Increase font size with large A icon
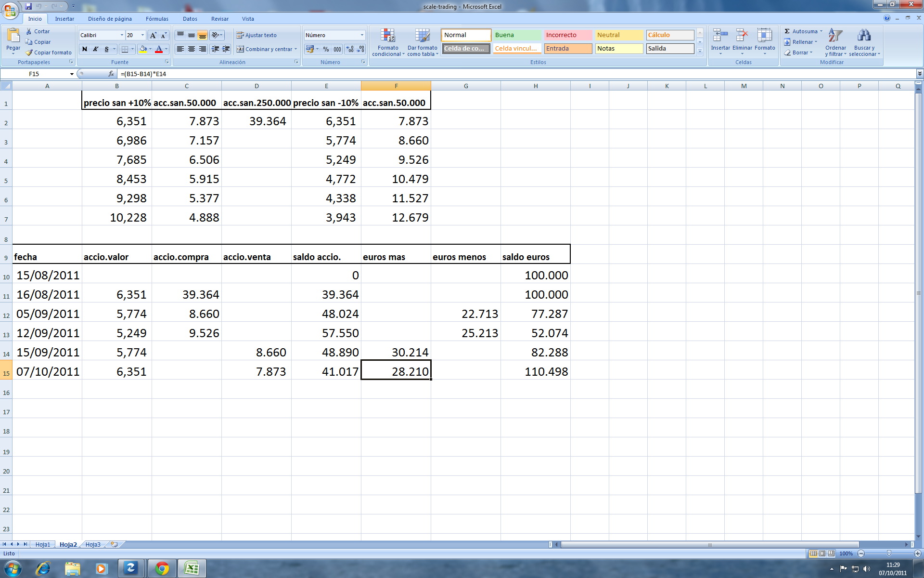 coord(153,35)
